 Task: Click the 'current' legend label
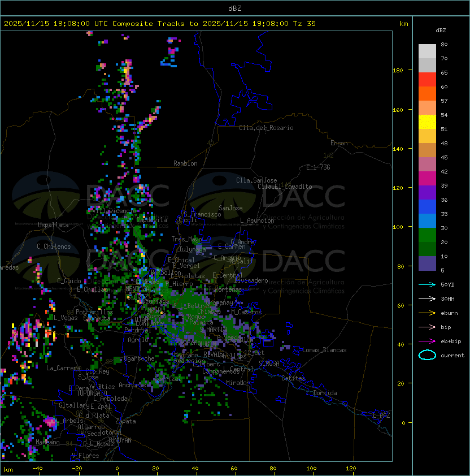(x=452, y=356)
